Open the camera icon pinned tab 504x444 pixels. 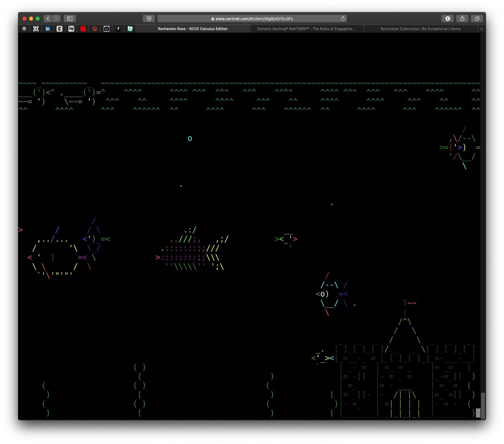point(107,29)
